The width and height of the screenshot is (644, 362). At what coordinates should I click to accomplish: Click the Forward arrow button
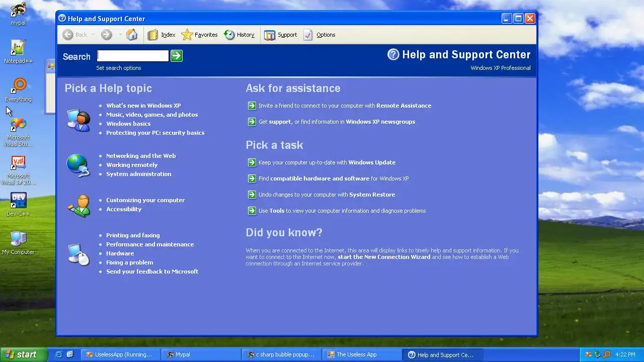(106, 35)
